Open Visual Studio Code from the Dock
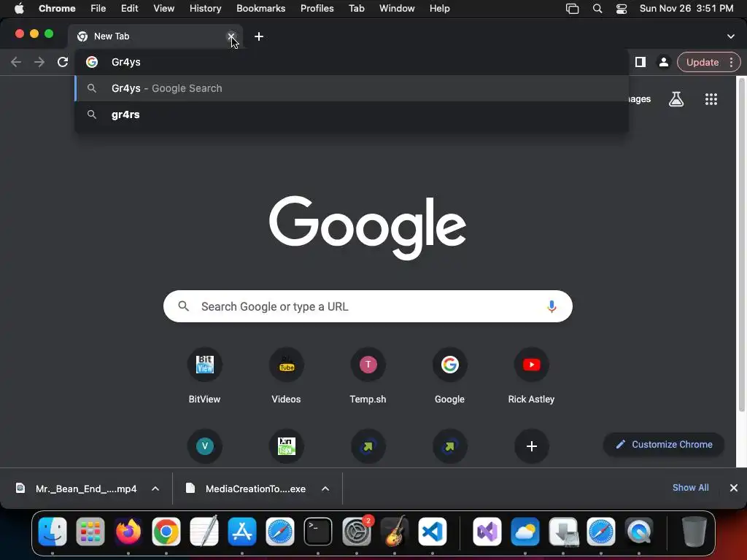The height and width of the screenshot is (560, 747). coord(432,532)
